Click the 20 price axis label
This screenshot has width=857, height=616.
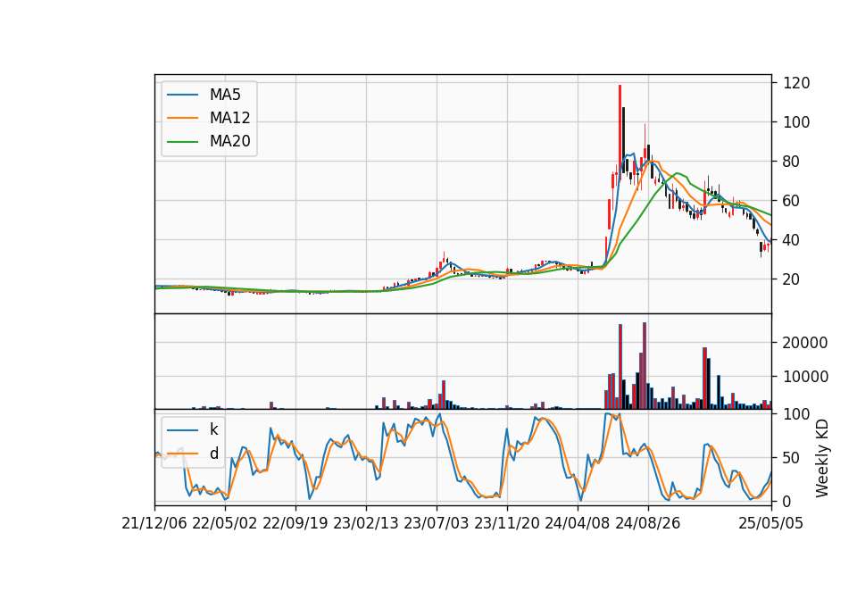(x=792, y=279)
